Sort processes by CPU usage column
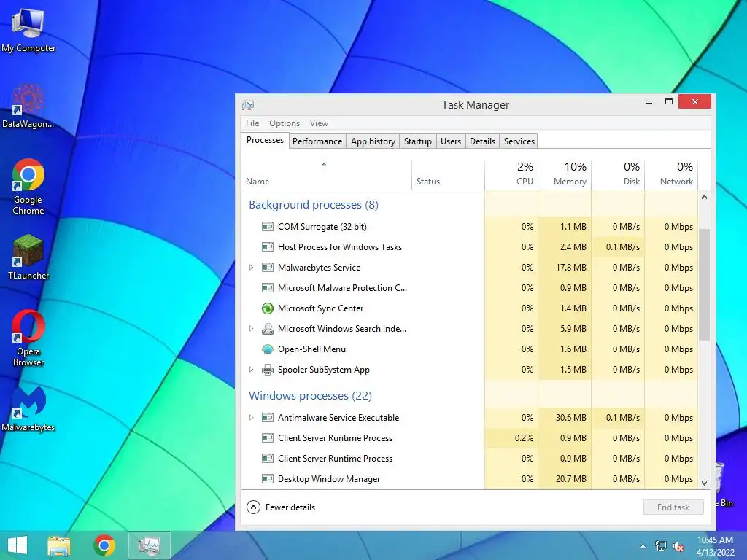 click(x=511, y=175)
